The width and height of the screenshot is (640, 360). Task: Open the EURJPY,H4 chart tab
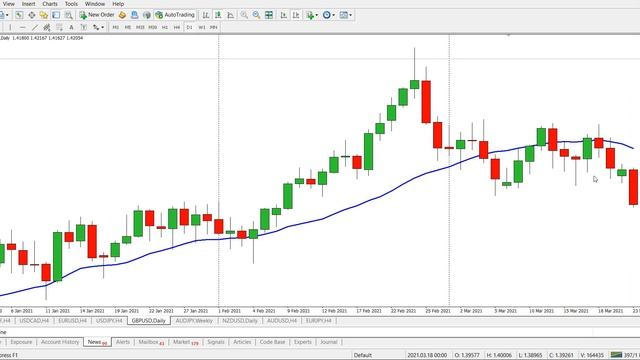tap(318, 321)
